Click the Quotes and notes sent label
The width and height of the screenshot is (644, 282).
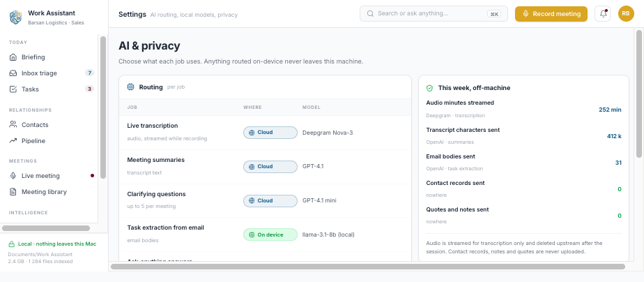(457, 209)
